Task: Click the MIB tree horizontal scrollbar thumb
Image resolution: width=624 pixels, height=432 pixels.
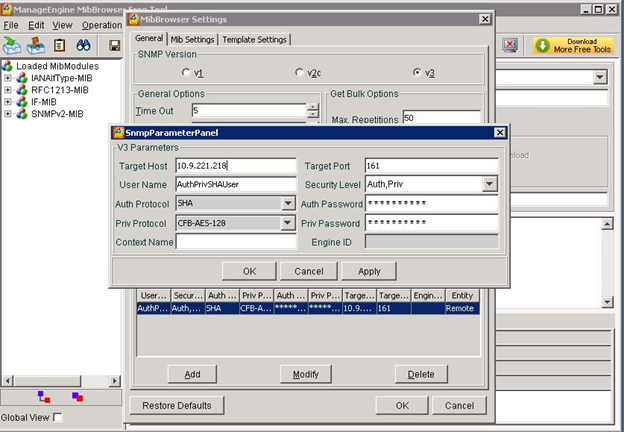Action: [48, 381]
